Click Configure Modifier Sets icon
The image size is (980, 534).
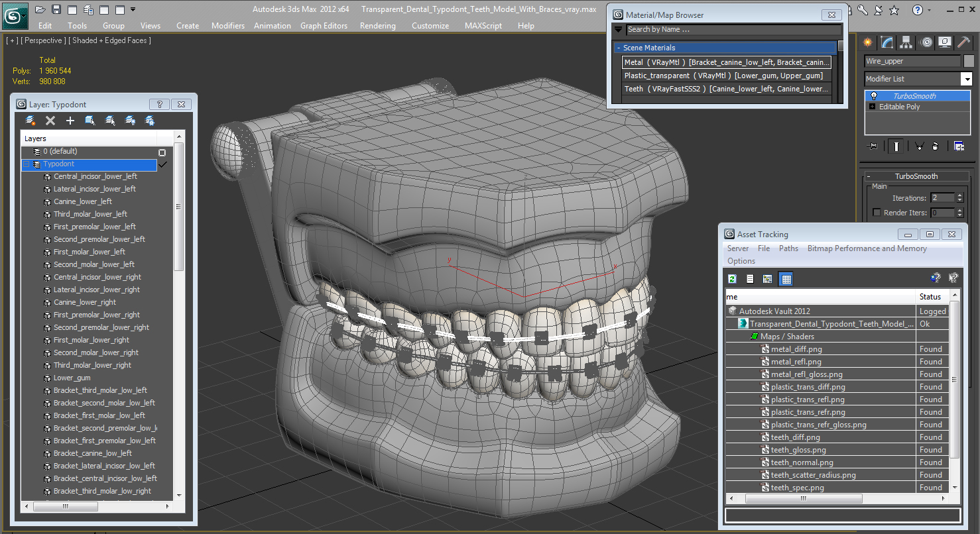(x=959, y=146)
